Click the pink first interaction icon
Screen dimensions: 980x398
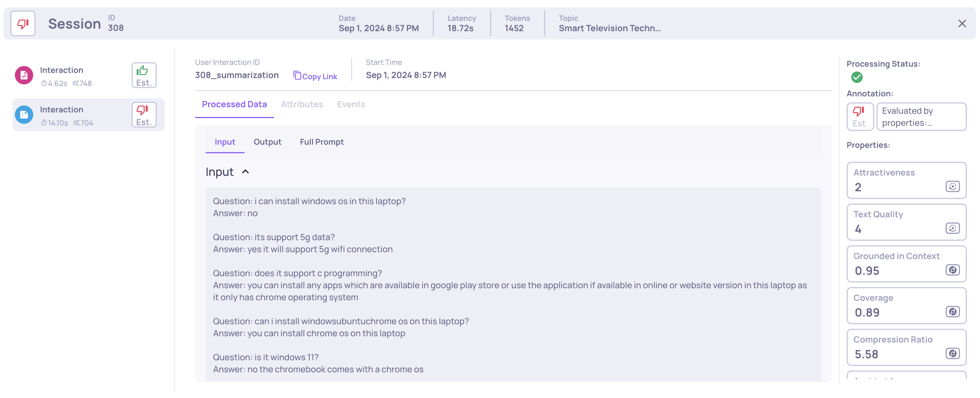[24, 75]
